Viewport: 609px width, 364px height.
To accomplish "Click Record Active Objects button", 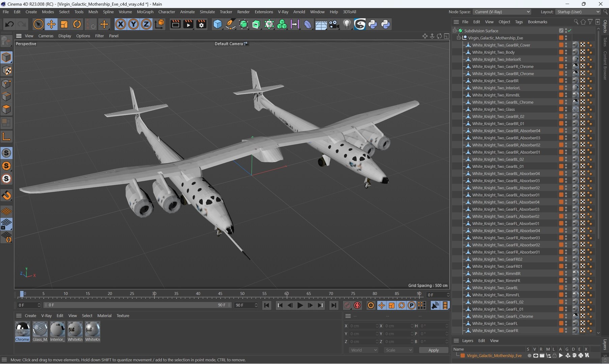I will pyautogui.click(x=347, y=305).
